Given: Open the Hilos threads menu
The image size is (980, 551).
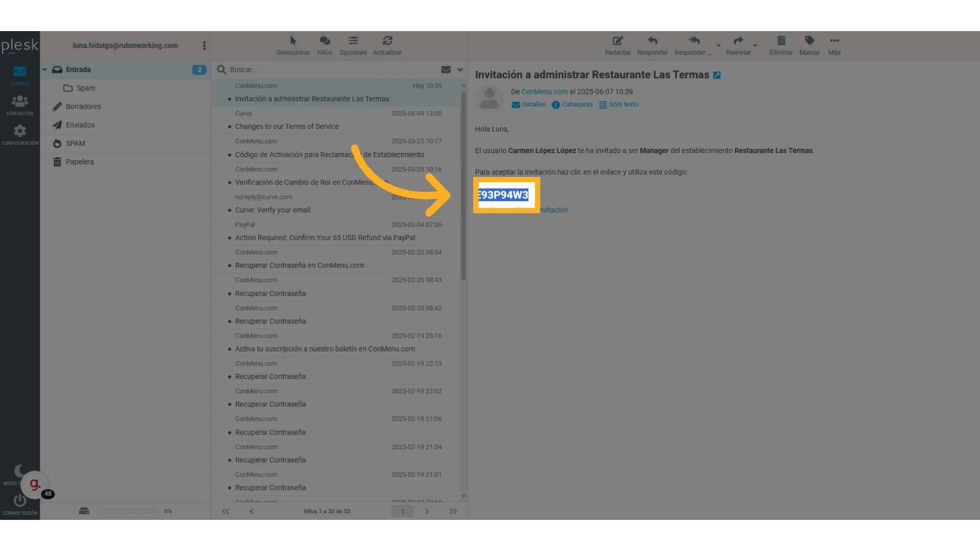Looking at the screenshot, I should [325, 41].
